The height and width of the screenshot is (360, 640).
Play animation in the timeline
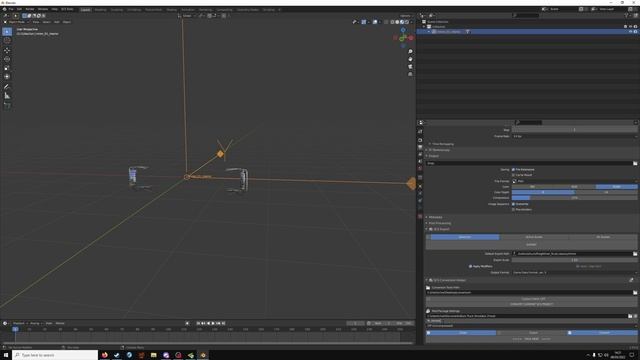(213, 323)
